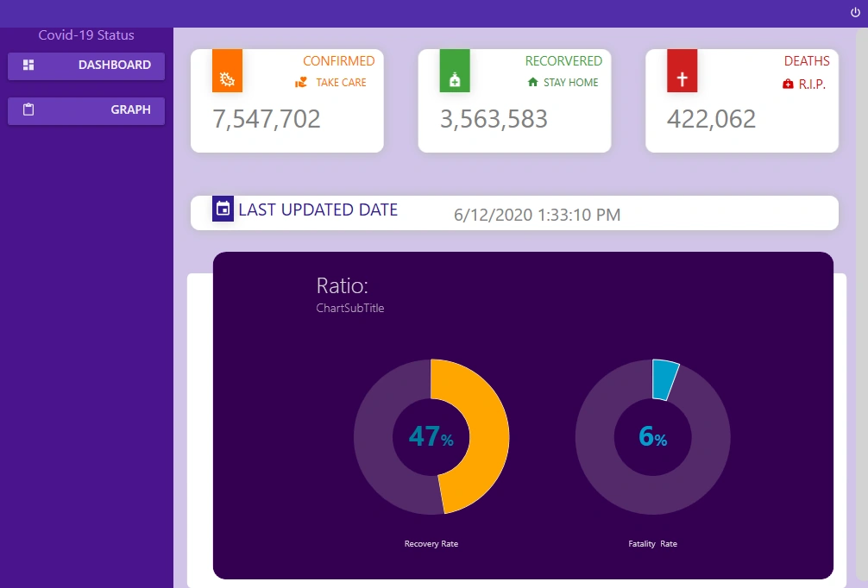Click the DEATHS label
This screenshot has height=588, width=868.
pos(807,61)
